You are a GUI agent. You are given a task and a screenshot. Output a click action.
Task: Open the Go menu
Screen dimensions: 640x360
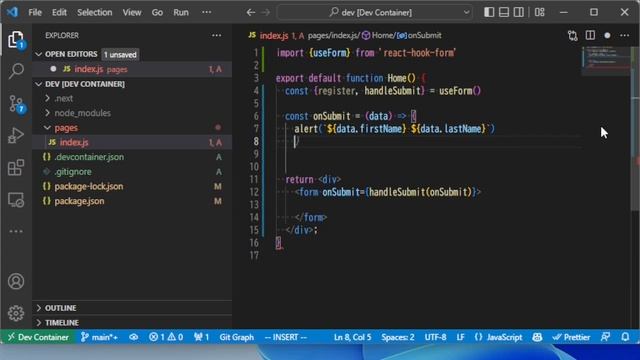click(x=157, y=12)
